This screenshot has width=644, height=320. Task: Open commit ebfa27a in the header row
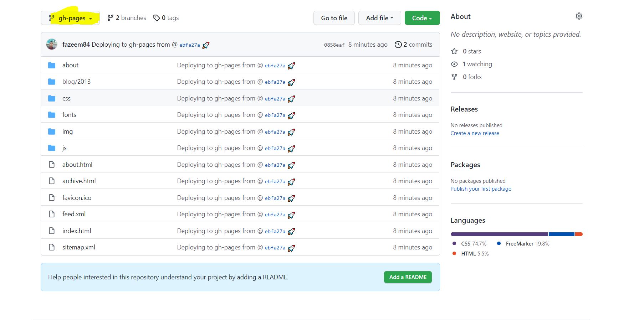point(189,45)
